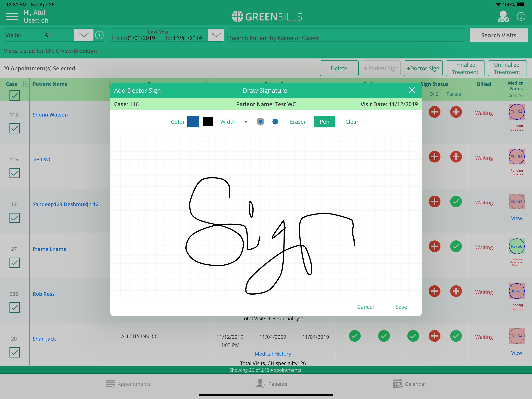Select the small pen width dot
This screenshot has height=399, width=532.
[246, 122]
